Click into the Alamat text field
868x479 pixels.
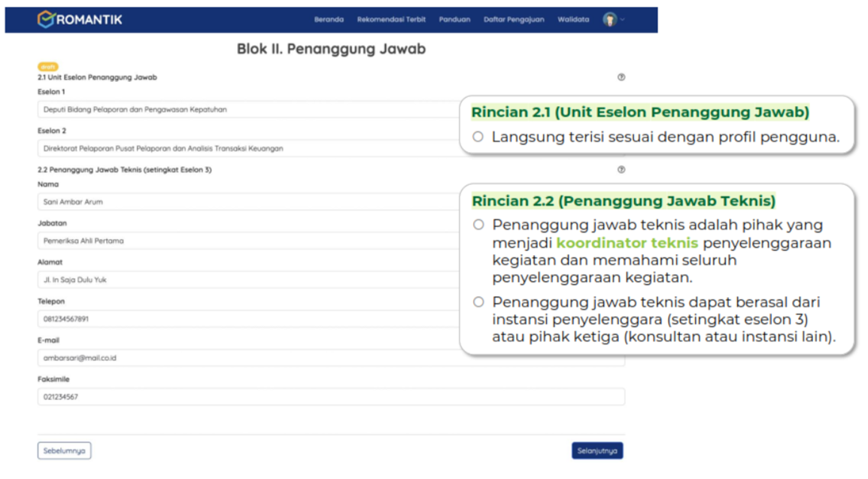coord(248,280)
